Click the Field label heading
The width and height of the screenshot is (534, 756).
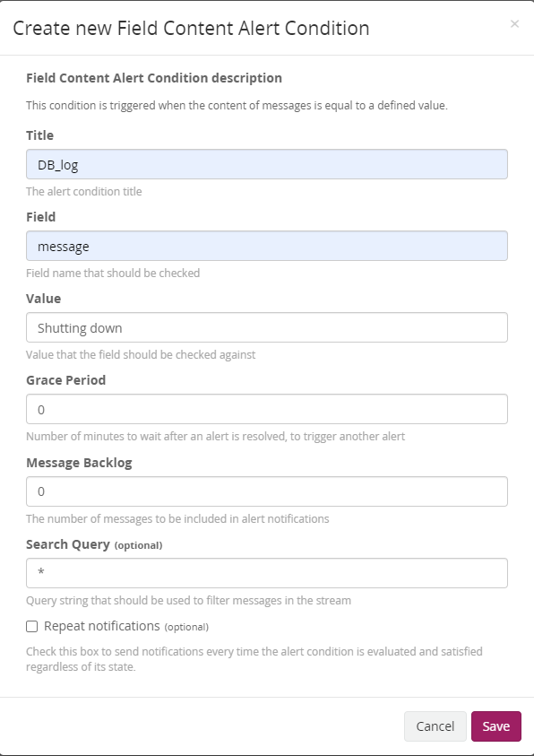(x=40, y=216)
